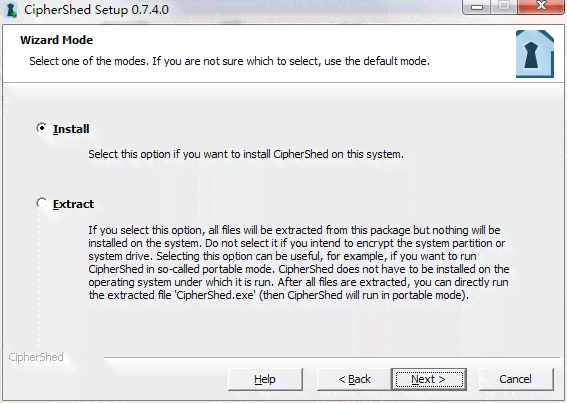Click the Wizard Mode heading
This screenshot has height=403, width=567.
coord(56,40)
